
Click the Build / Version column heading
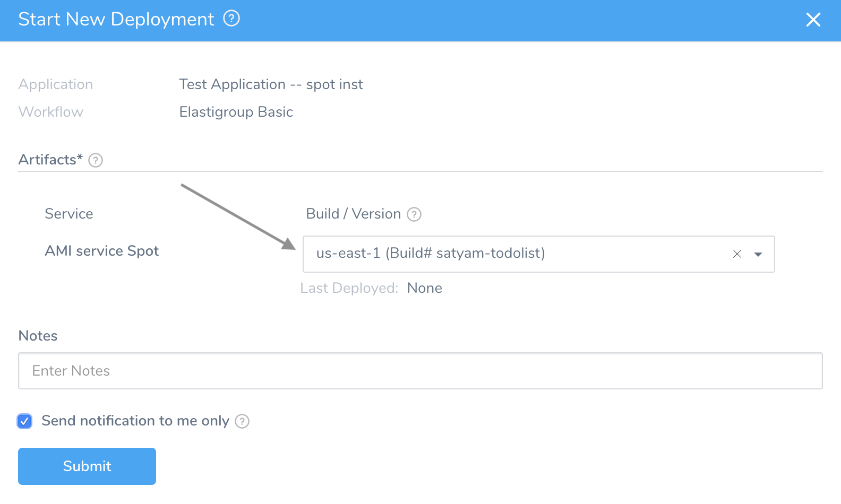pos(354,214)
